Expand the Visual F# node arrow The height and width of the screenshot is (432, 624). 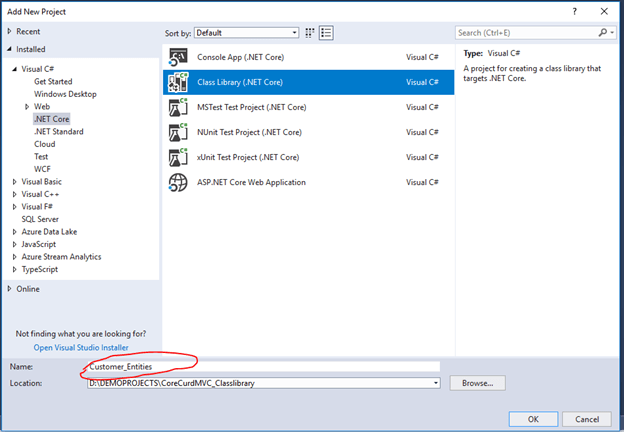tap(15, 207)
